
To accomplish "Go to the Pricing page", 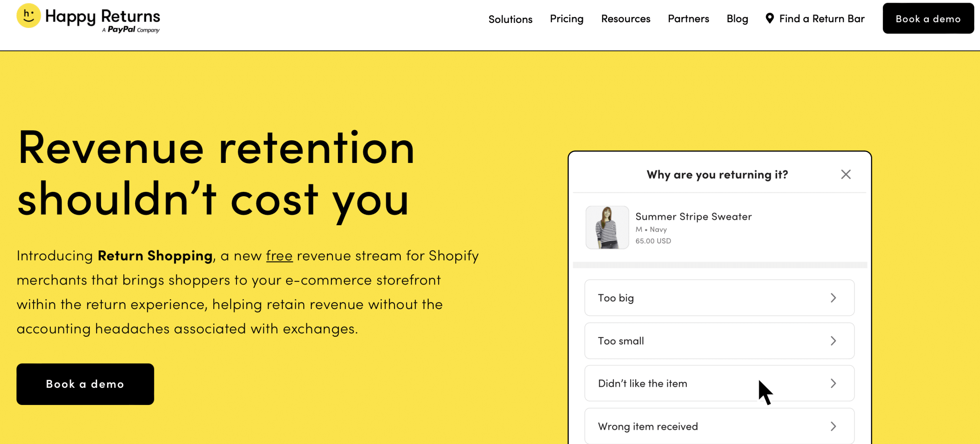I will click(567, 19).
